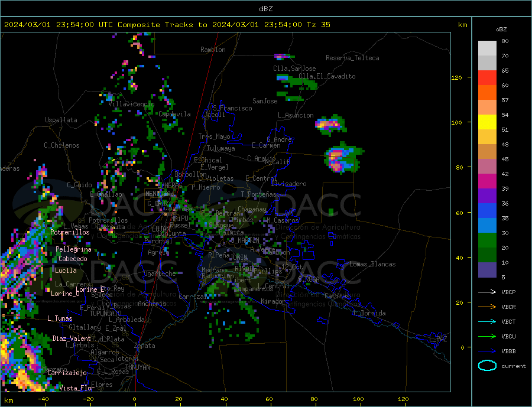Click the 'L_PAZ' map label

438,339
